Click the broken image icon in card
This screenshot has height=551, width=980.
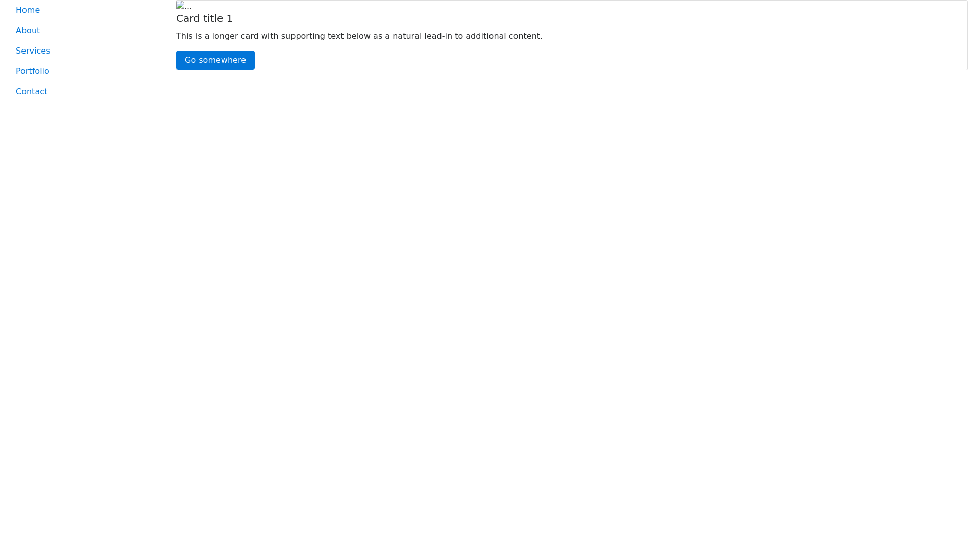coord(180,6)
